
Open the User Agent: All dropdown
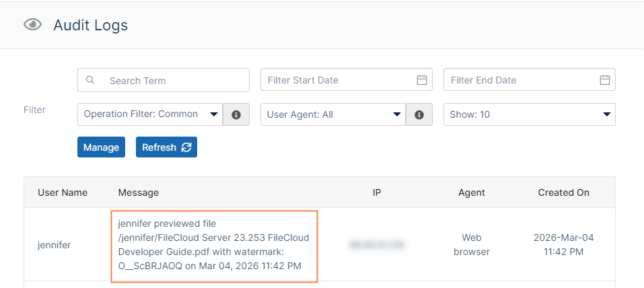(x=333, y=114)
